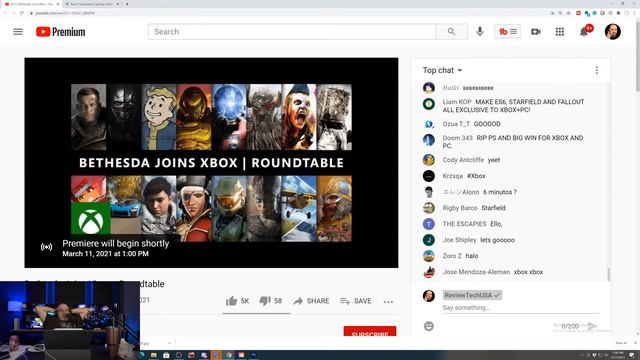Open File Explorer from the taskbar
Image resolution: width=640 pixels, height=360 pixels.
tap(153, 355)
